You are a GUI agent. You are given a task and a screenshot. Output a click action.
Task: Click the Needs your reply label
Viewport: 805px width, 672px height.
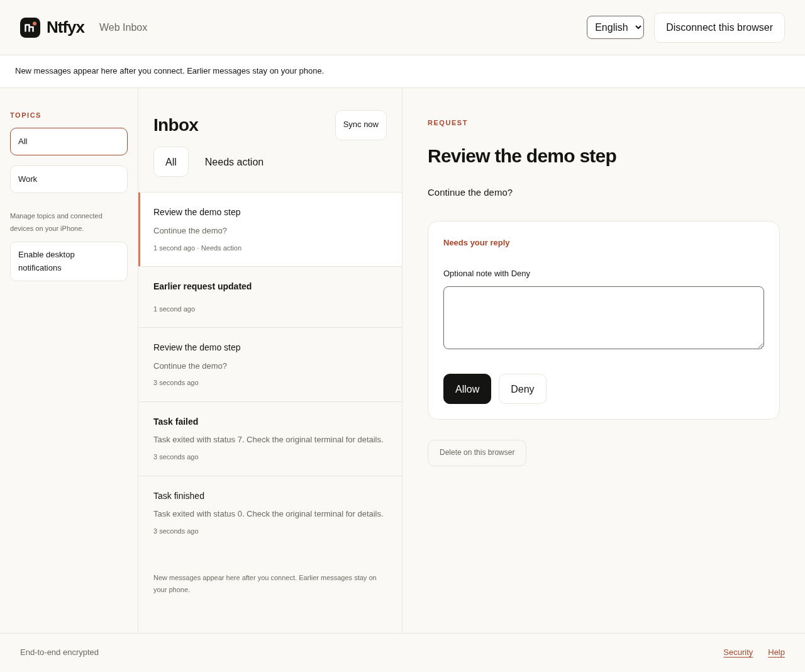click(x=477, y=243)
